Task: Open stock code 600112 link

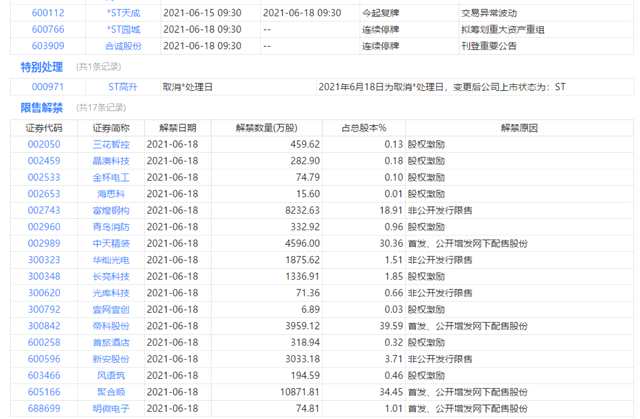Action: (48, 13)
